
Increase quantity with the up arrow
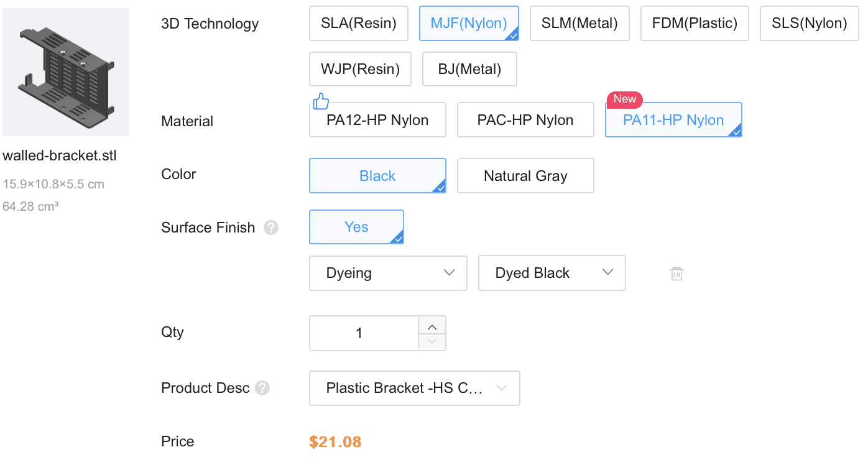(432, 326)
